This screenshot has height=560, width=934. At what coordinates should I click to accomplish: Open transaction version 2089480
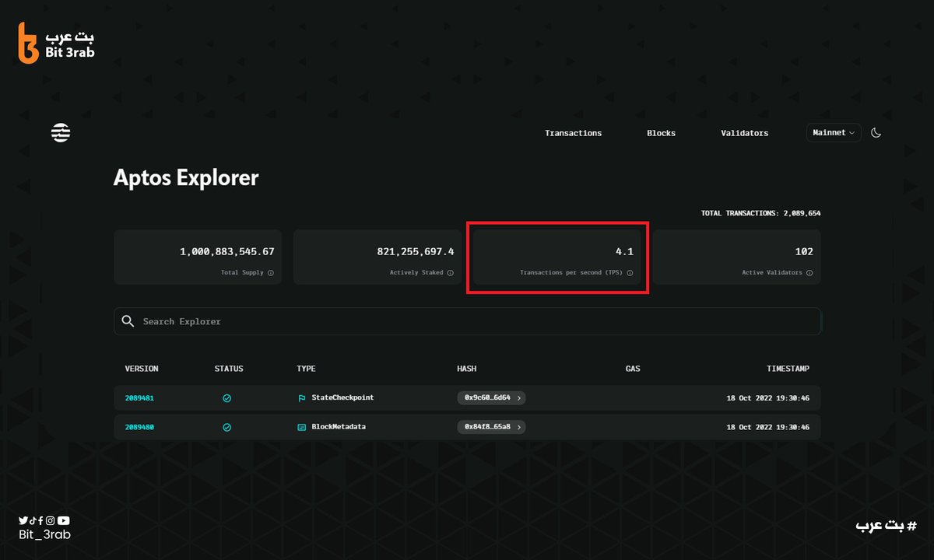coord(139,427)
